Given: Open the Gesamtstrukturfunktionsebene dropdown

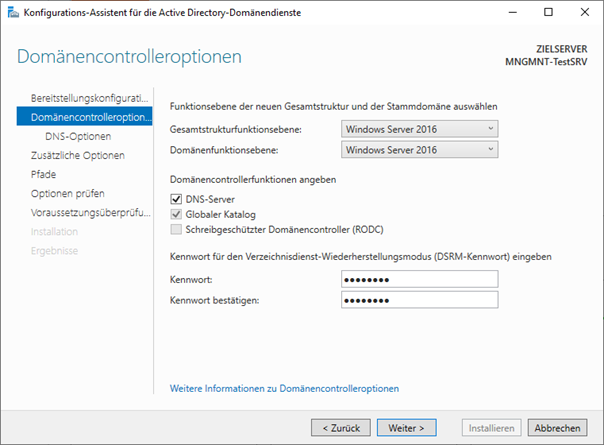Looking at the screenshot, I should click(x=419, y=129).
